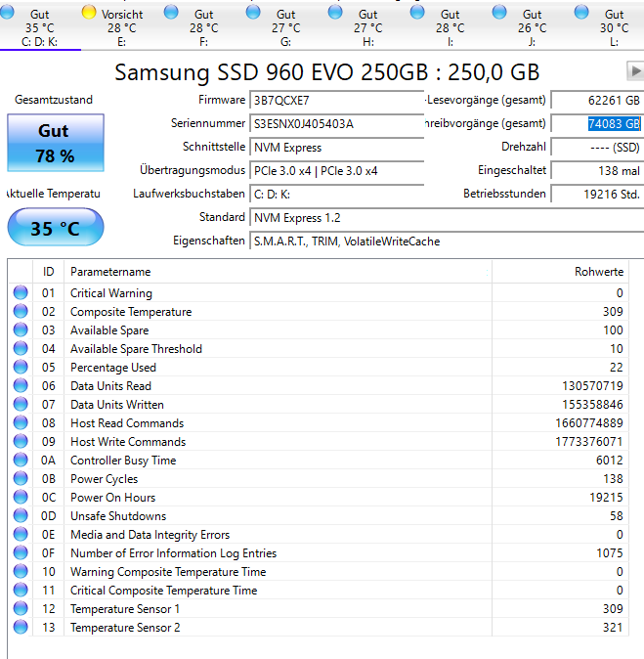Click the Betriebsstunden value 19216 Std.
Screen dimensions: 644x659
point(597,195)
